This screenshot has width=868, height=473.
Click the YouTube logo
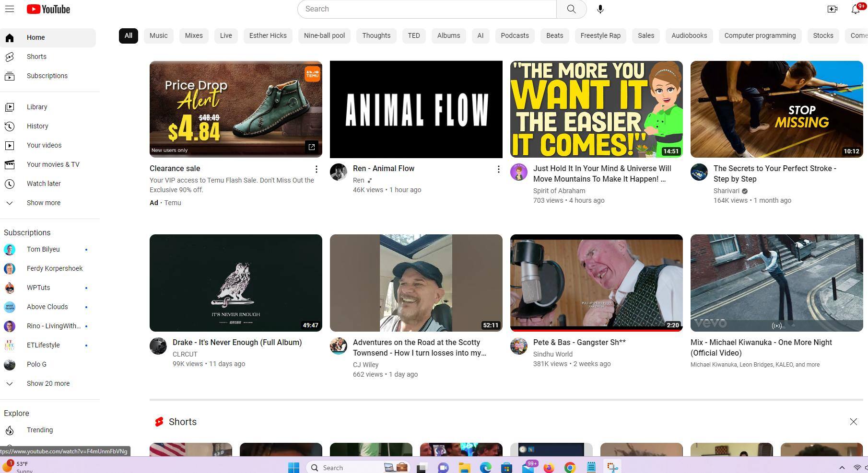click(x=48, y=9)
